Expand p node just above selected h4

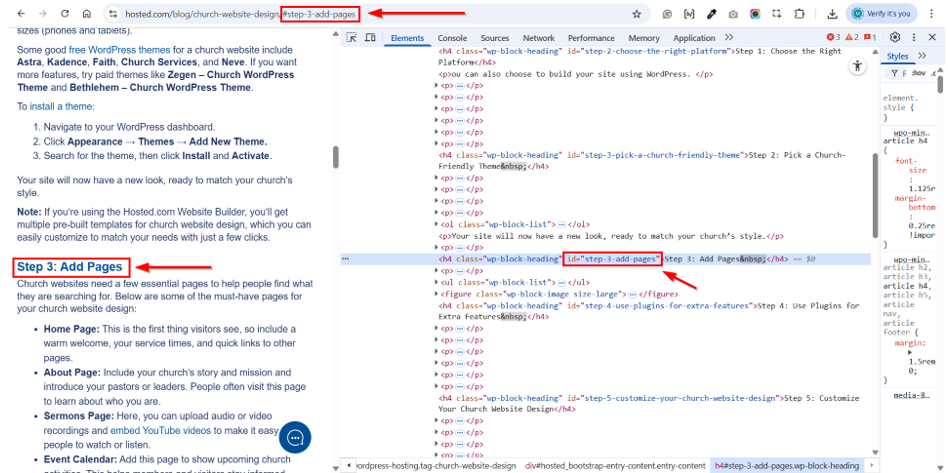437,247
